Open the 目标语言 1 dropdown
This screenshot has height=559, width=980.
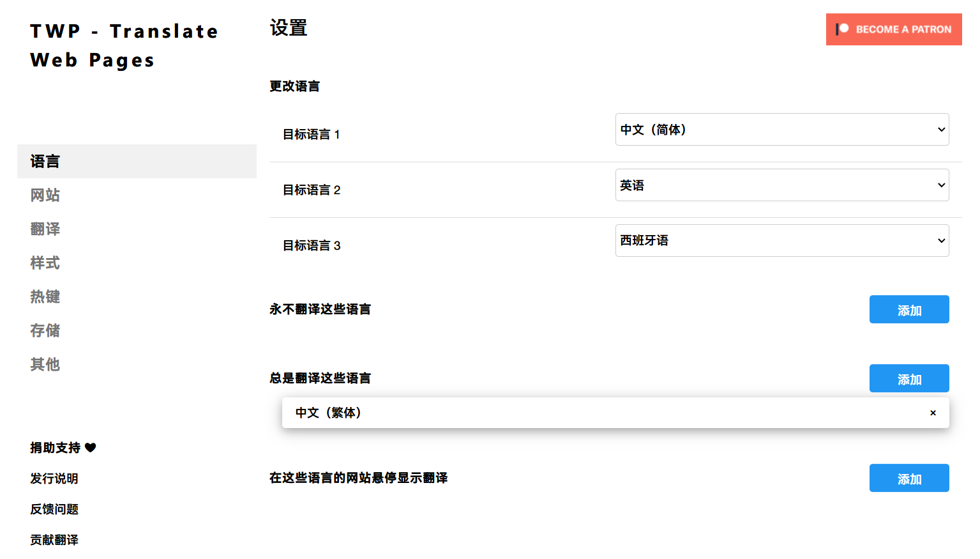click(781, 129)
